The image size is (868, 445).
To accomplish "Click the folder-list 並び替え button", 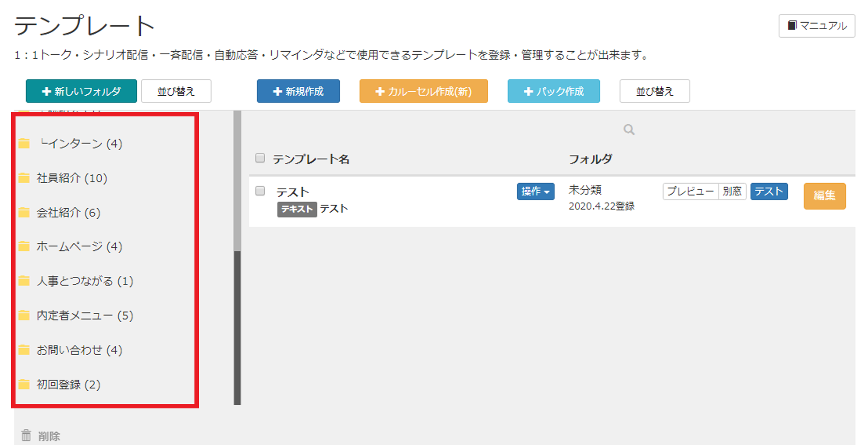I will [x=176, y=91].
